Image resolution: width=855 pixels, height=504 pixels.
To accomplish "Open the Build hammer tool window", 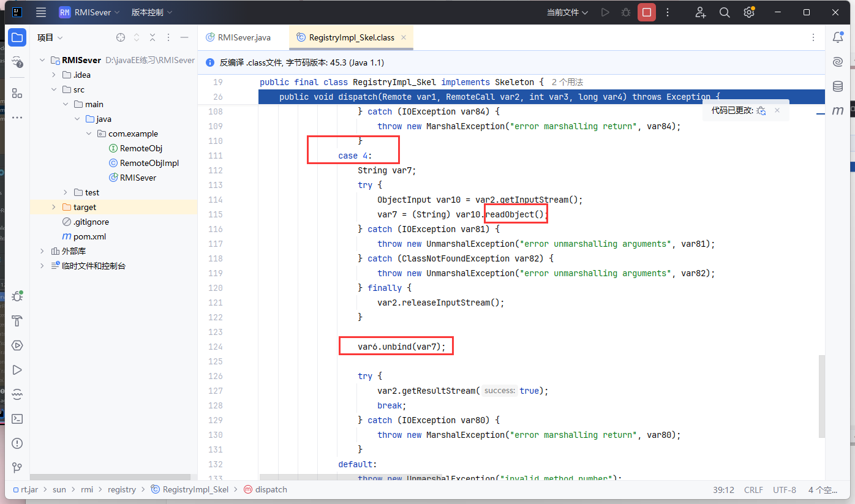I will 17,321.
